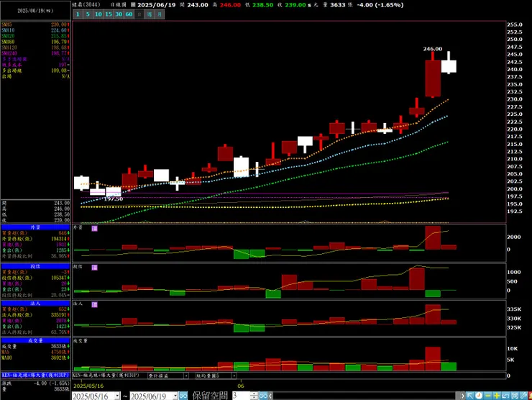
Task: Click GO button next to date range
Action: click(183, 396)
